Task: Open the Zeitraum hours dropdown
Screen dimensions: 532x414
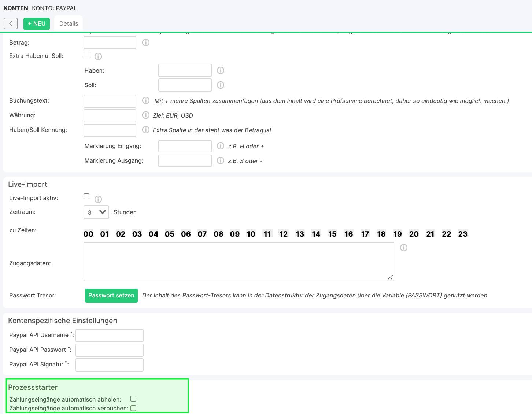Action: (96, 212)
